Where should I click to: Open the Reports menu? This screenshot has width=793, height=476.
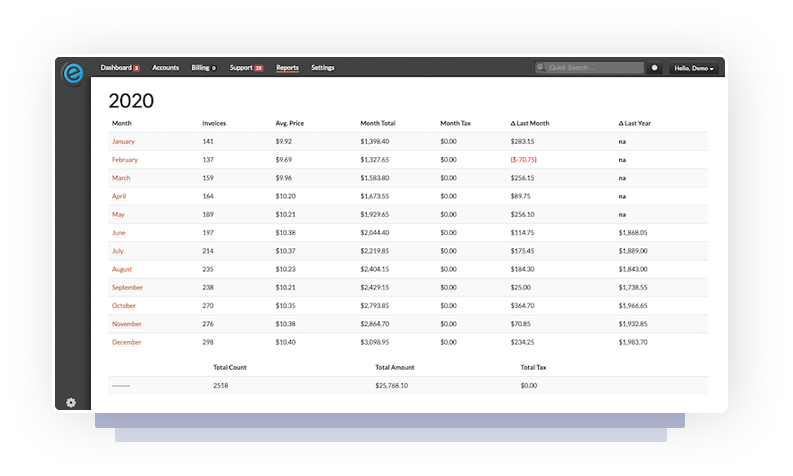[x=287, y=67]
